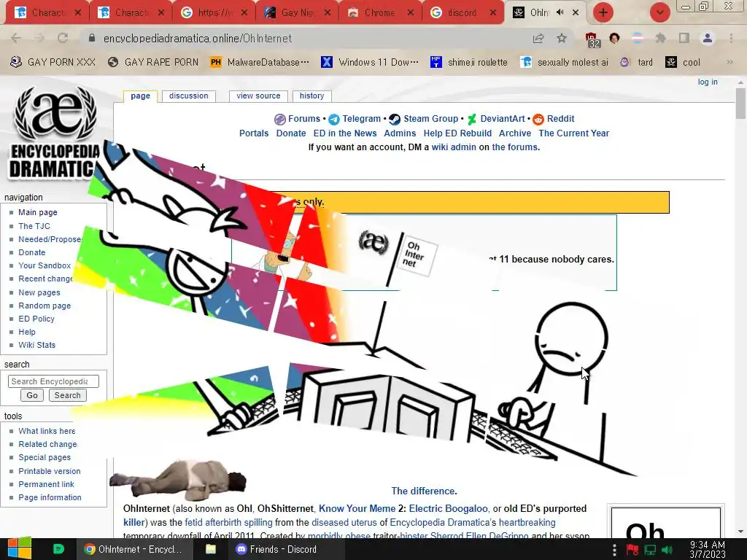
Task: Click the Encyclopedia Dramatica logo
Action: pos(55,132)
